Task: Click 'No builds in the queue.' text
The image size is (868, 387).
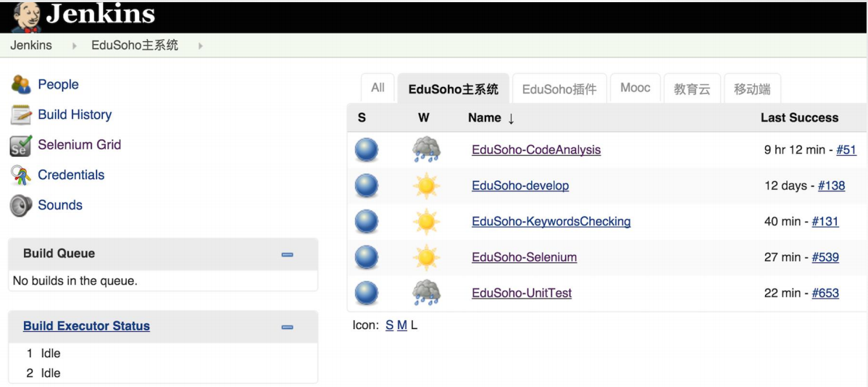Action: pos(75,280)
